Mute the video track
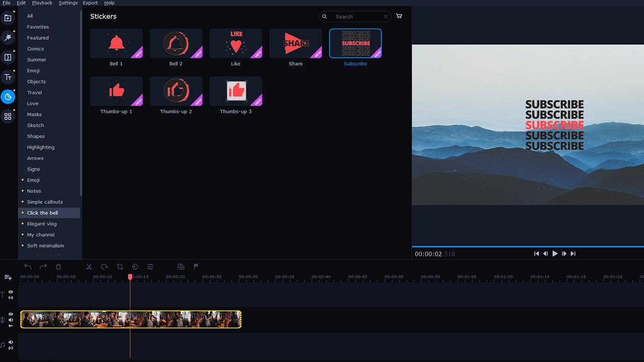Screen dimensions: 644x362 tap(11, 319)
